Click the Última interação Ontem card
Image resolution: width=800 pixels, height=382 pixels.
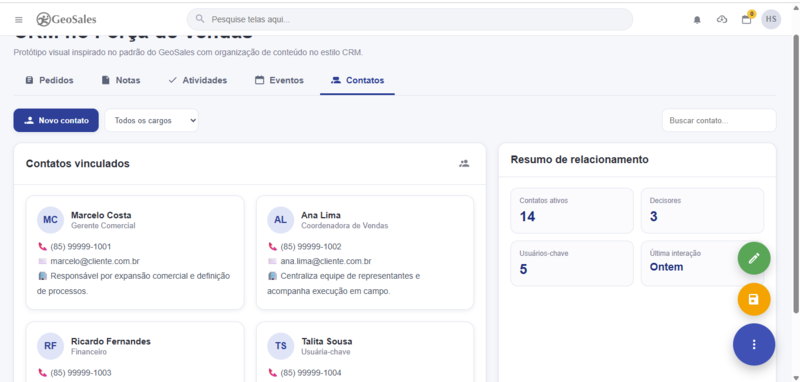(x=703, y=263)
